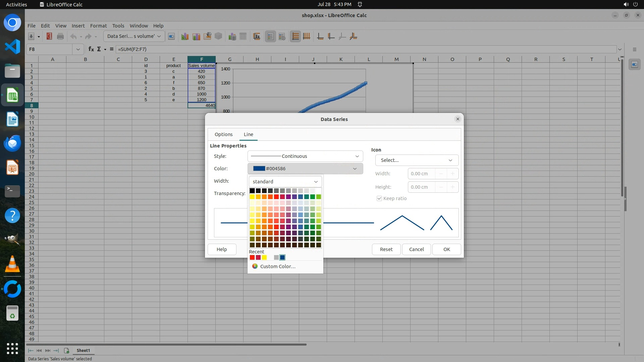
Task: Open the Sidebar settings hamburger icon
Action: [x=634, y=49]
